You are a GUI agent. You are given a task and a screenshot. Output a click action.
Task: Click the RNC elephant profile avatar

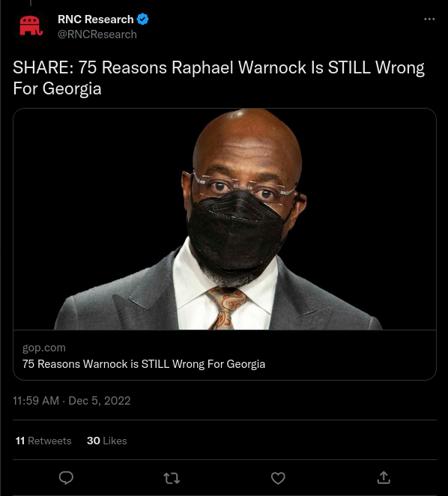click(x=31, y=26)
